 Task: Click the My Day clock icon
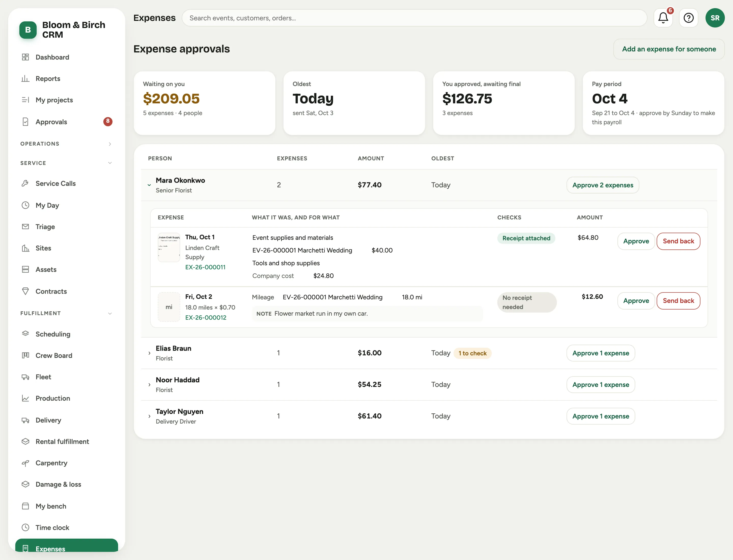coord(25,205)
